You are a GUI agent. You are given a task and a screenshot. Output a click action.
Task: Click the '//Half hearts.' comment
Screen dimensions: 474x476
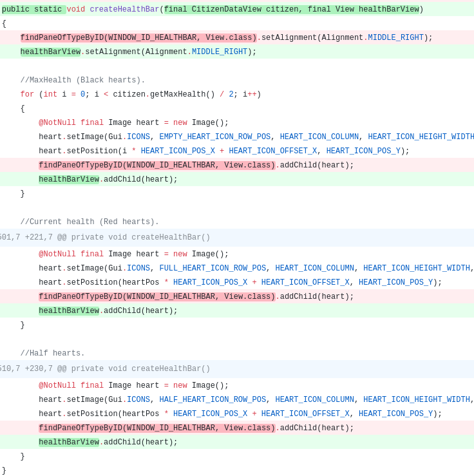[52, 353]
